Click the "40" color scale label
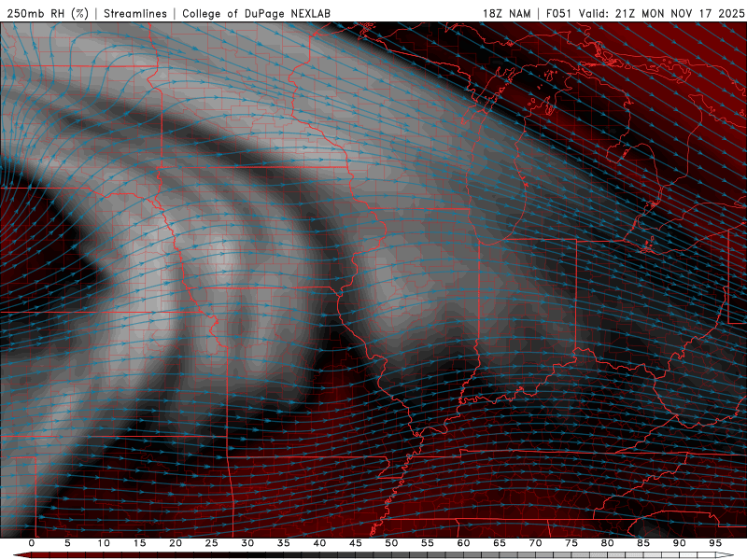This screenshot has height=560, width=747. click(319, 543)
